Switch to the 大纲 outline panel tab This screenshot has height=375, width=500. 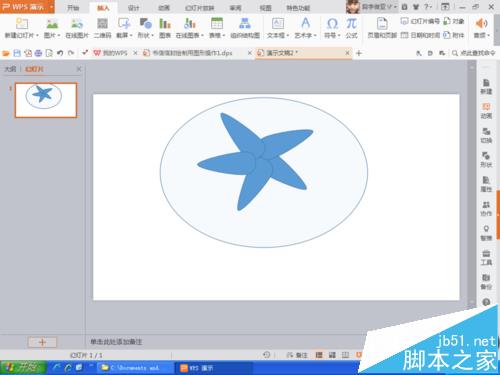coord(10,69)
